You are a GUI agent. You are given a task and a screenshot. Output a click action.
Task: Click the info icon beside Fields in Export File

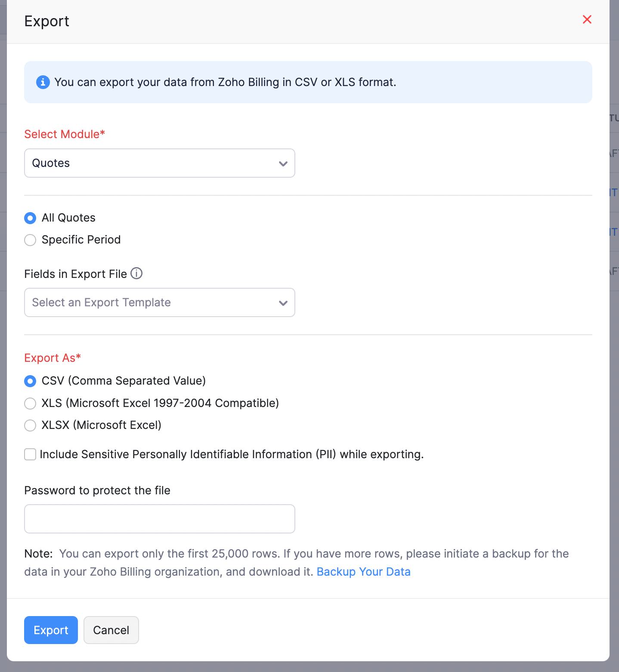(136, 274)
